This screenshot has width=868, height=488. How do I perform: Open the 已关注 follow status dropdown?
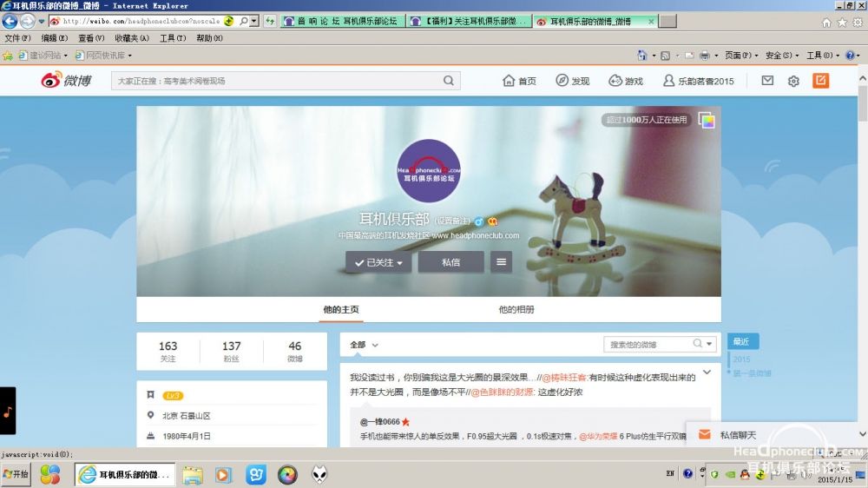[378, 262]
